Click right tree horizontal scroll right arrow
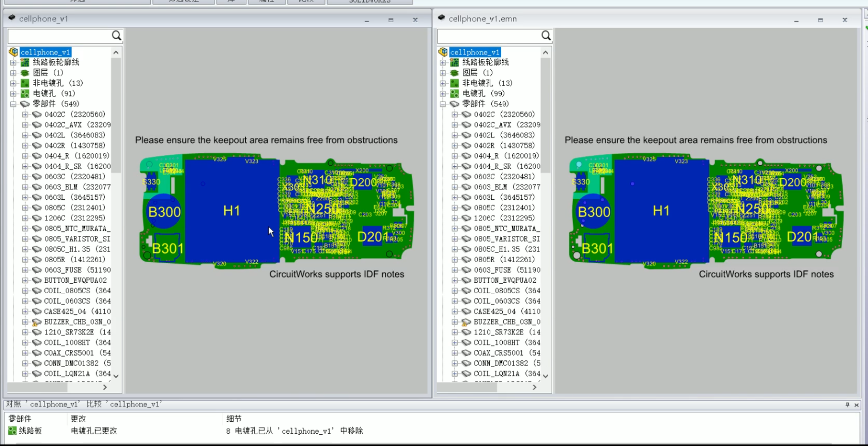The height and width of the screenshot is (446, 868). click(x=534, y=387)
